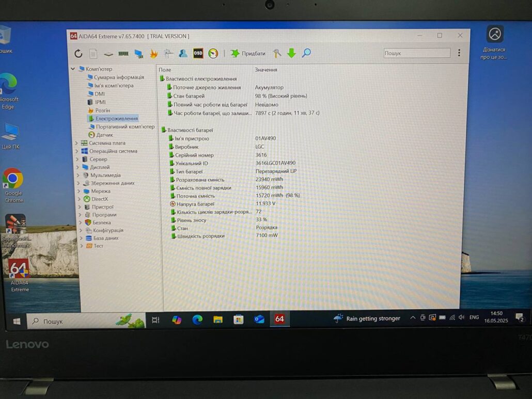Screen dimensions: 532x399
Task: Click the Придбати buy button
Action: point(248,53)
